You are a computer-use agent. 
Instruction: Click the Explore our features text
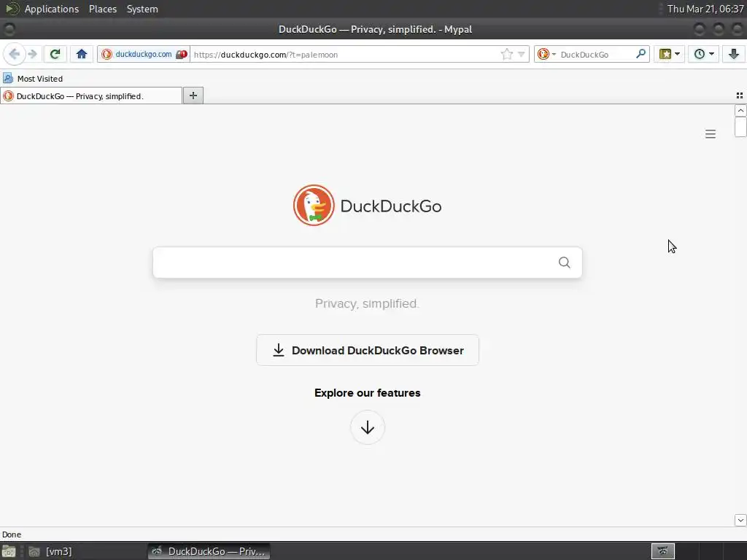[x=368, y=393]
